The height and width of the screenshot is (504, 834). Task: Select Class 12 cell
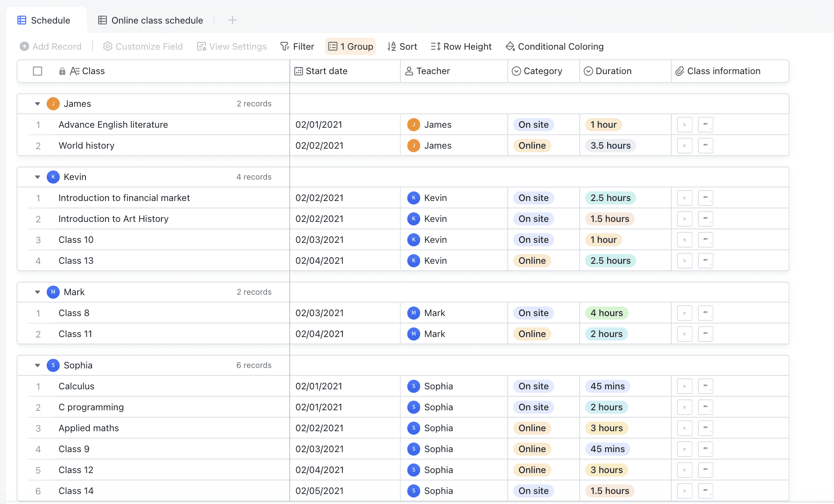pyautogui.click(x=171, y=470)
